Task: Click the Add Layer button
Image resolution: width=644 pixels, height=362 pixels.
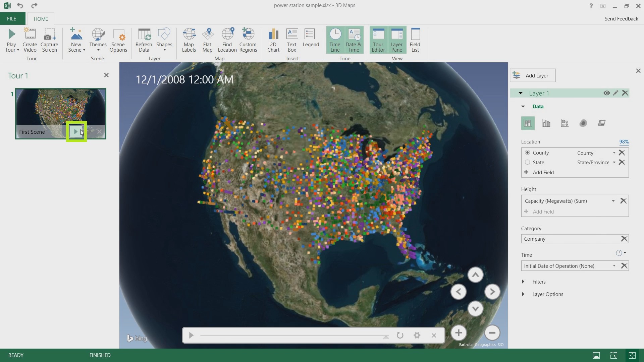Action: [x=533, y=75]
